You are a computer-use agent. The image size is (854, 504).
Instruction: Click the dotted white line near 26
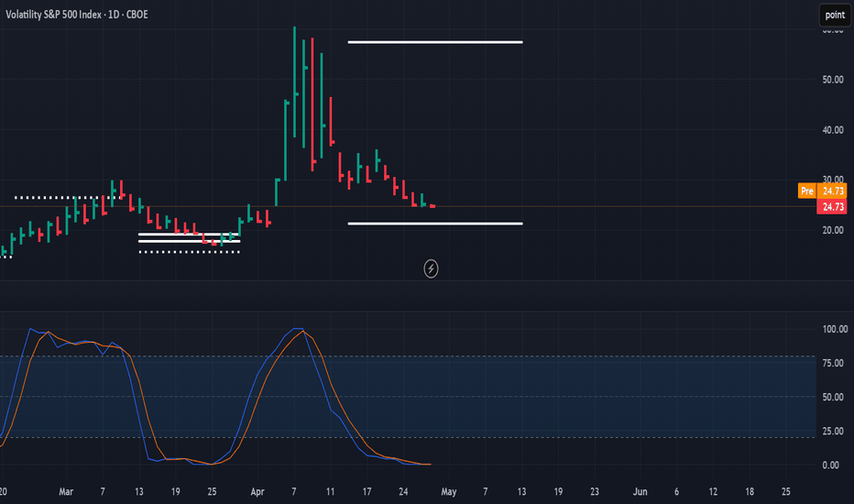point(68,197)
